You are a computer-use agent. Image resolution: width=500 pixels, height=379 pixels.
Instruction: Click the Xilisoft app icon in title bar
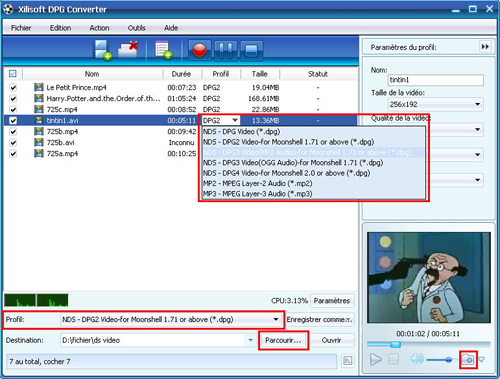coord(8,9)
